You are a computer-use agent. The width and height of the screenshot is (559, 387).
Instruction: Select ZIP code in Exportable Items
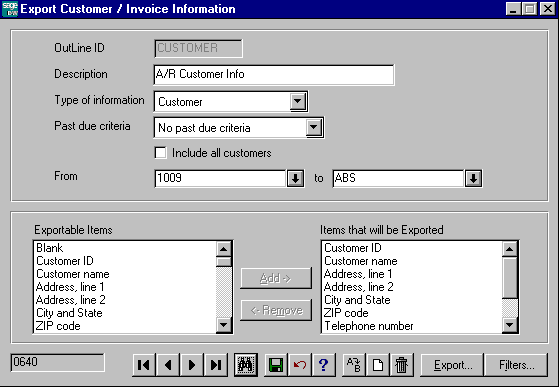[x=125, y=326]
